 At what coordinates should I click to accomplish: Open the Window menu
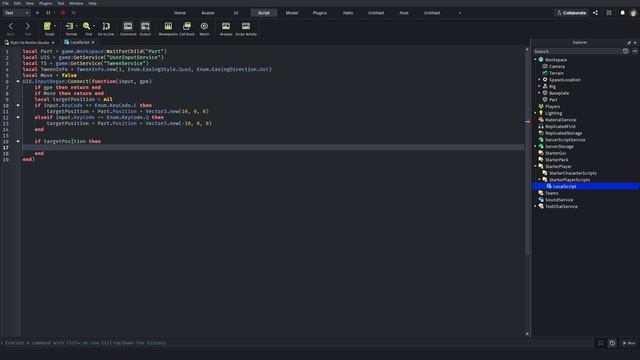point(76,3)
